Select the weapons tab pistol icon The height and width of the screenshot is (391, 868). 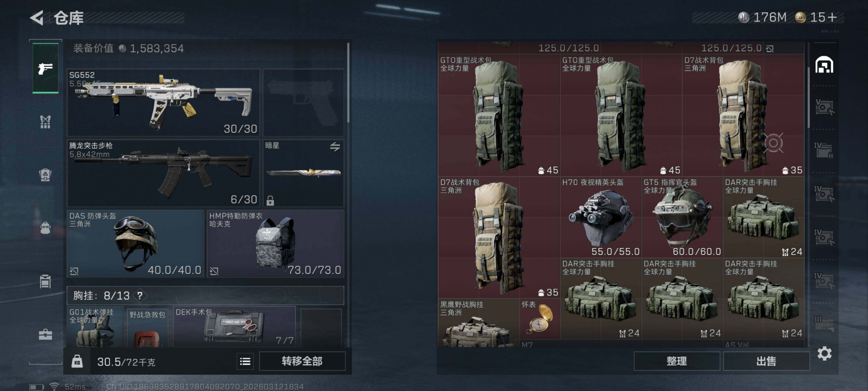tap(46, 68)
